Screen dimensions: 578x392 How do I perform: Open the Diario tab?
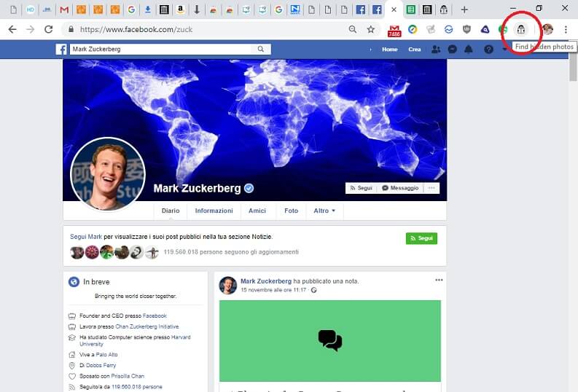coord(171,211)
